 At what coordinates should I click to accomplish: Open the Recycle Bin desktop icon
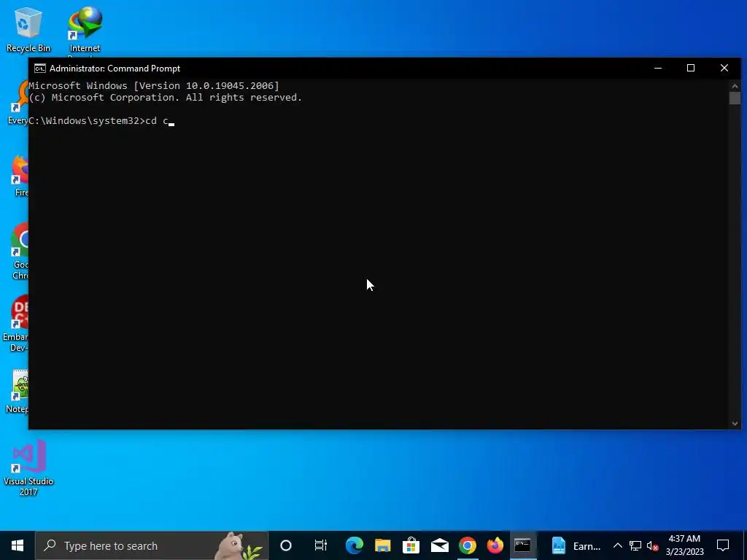(28, 28)
